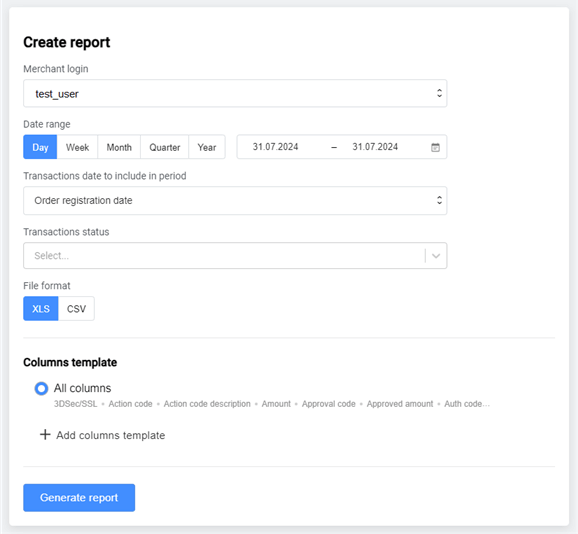Open the Order registration date dropdown
Viewport: 578px width, 534px height.
click(x=235, y=200)
